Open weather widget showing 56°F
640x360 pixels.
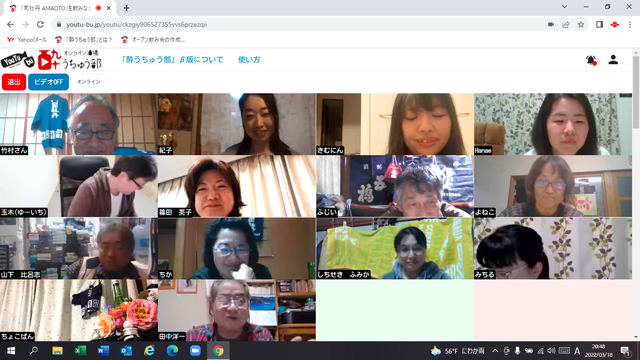[458, 351]
